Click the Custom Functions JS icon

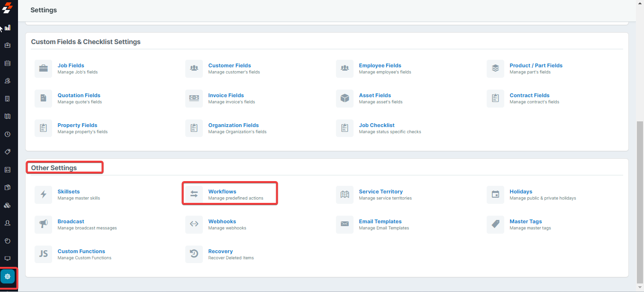pyautogui.click(x=43, y=254)
